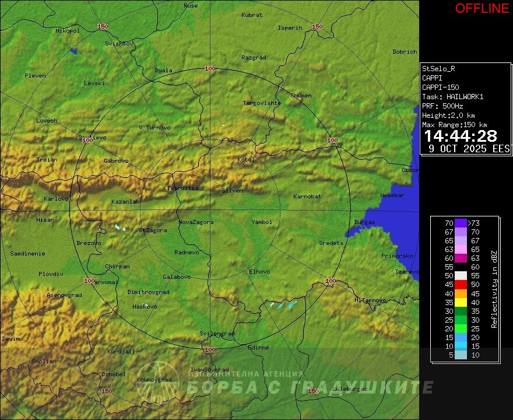This screenshot has width=513, height=420.
Task: Click the small radar echo west of StZagora
Action: click(x=120, y=228)
